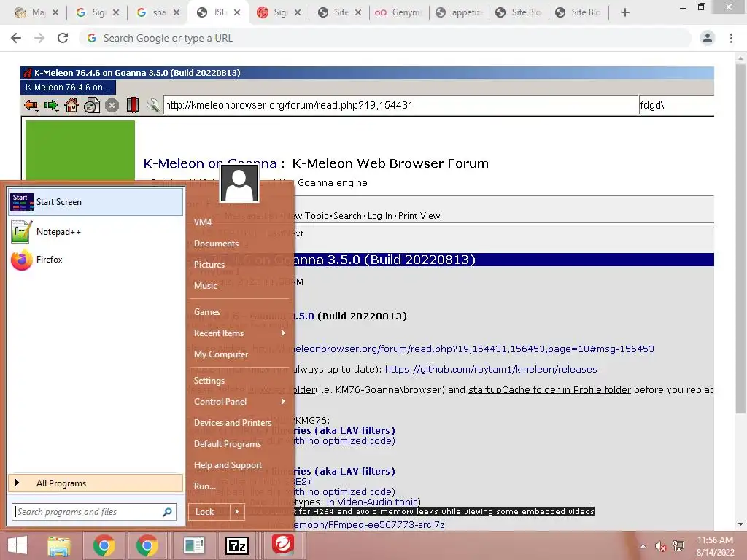Open File Explorer from the taskbar
The height and width of the screenshot is (560, 747).
[x=59, y=545]
